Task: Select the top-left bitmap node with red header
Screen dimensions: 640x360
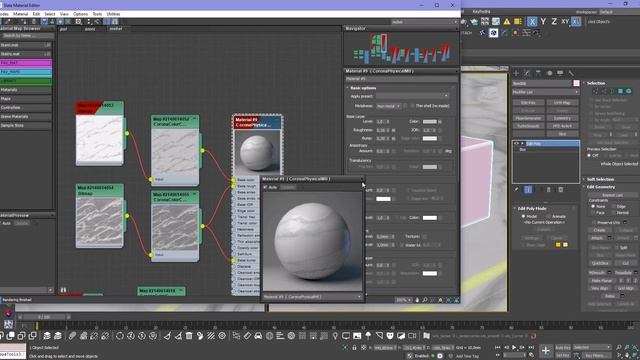Action: coord(100,133)
